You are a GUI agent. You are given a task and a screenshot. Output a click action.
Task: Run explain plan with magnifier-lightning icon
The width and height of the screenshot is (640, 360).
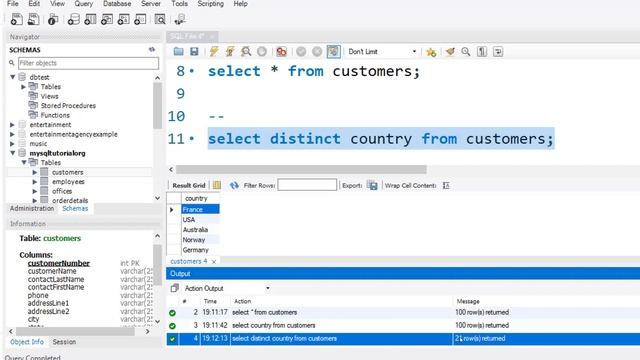tap(246, 51)
